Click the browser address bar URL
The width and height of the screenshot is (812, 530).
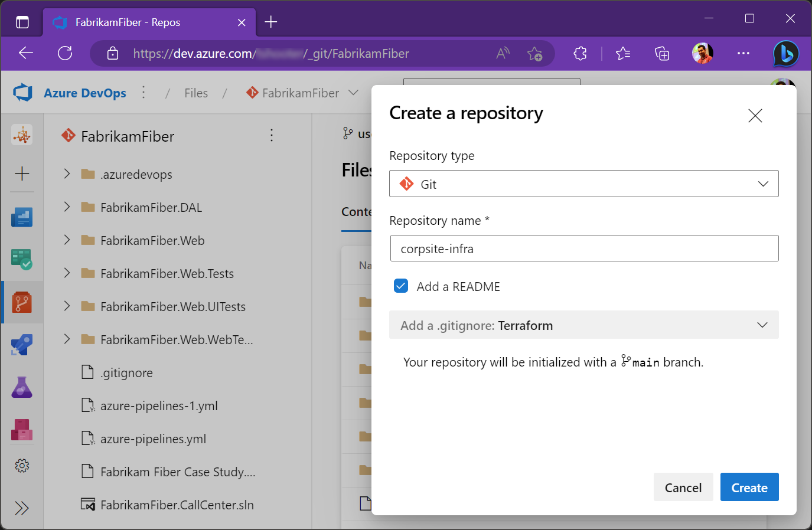tap(271, 54)
